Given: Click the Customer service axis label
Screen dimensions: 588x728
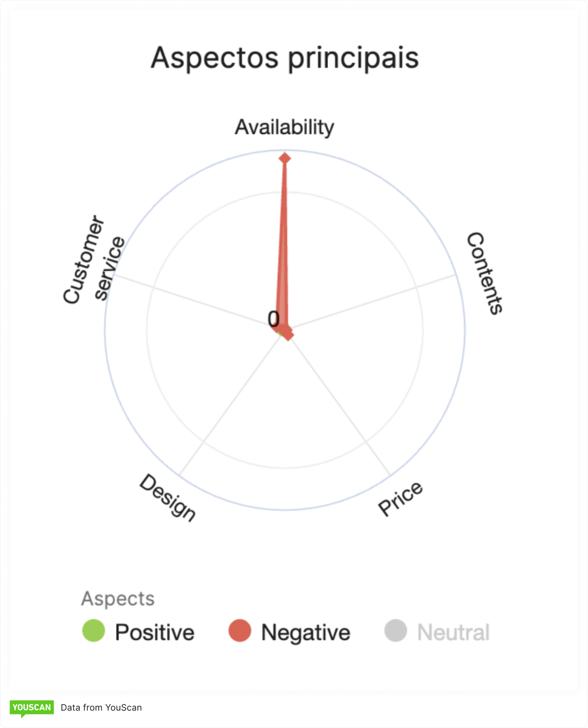Looking at the screenshot, I should point(93,260).
